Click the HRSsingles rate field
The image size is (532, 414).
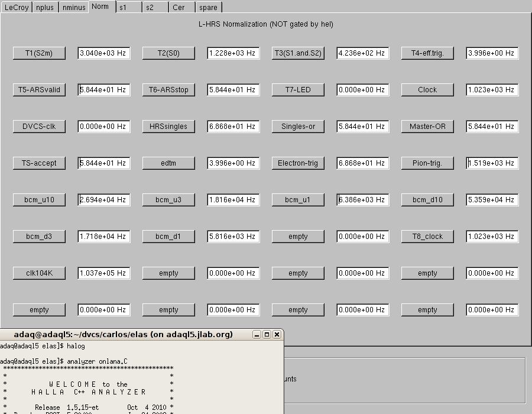[x=233, y=127]
